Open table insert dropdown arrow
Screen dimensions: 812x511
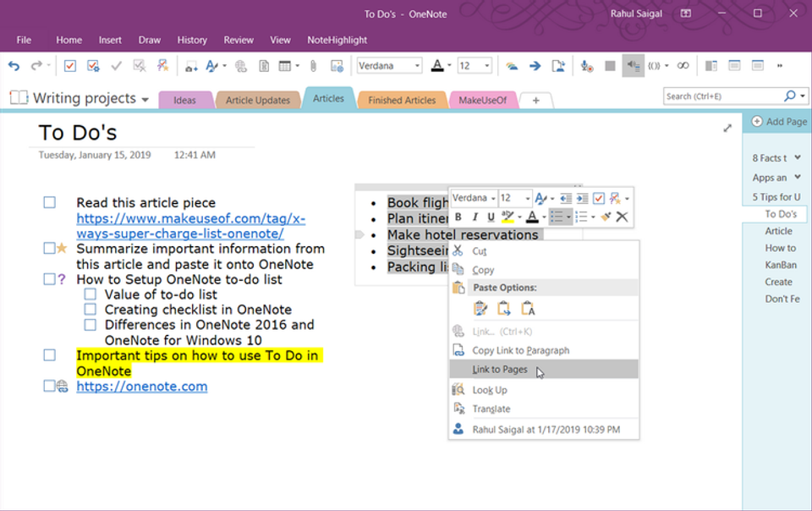(x=297, y=66)
